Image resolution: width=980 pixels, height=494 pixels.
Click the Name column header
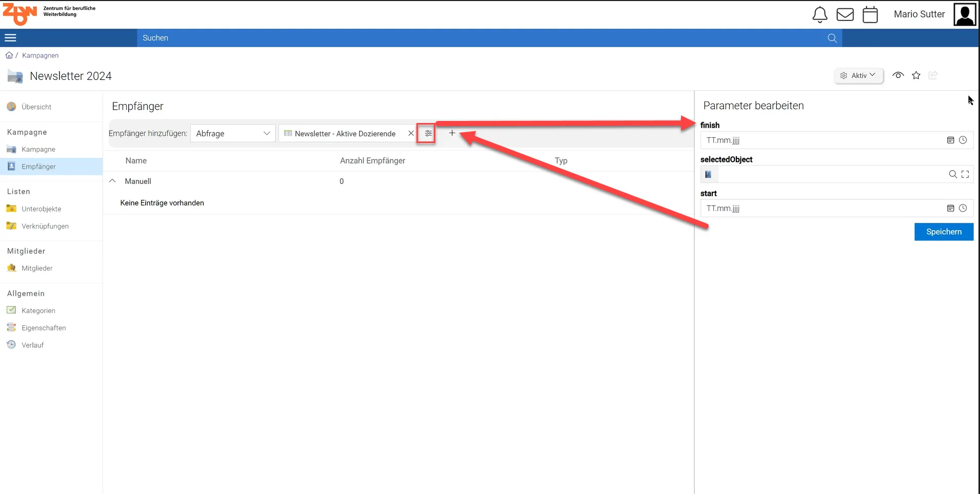[x=136, y=160]
